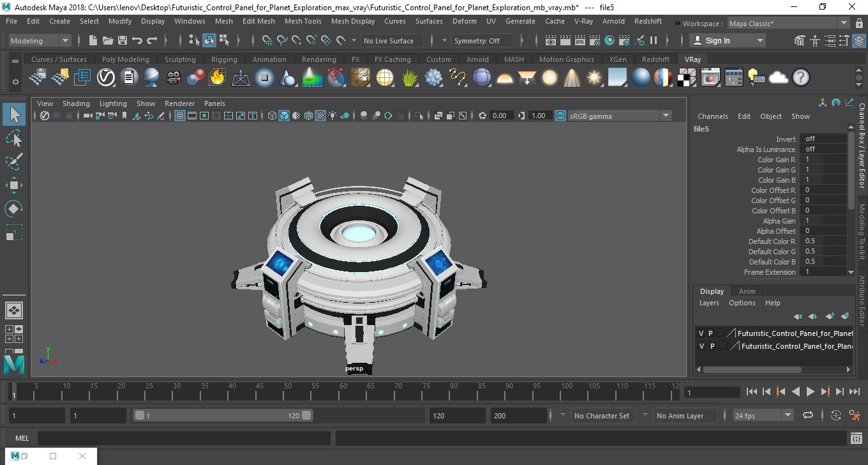The width and height of the screenshot is (868, 465).
Task: Toggle playback P of first display layer
Action: [710, 333]
